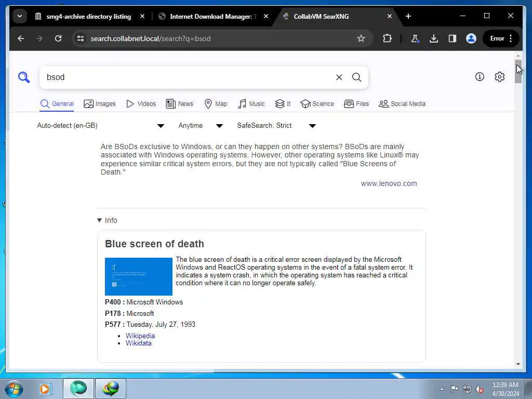Click the P577 : Tuesday, July 27, 1993 row
532x399 pixels.
pyautogui.click(x=150, y=324)
